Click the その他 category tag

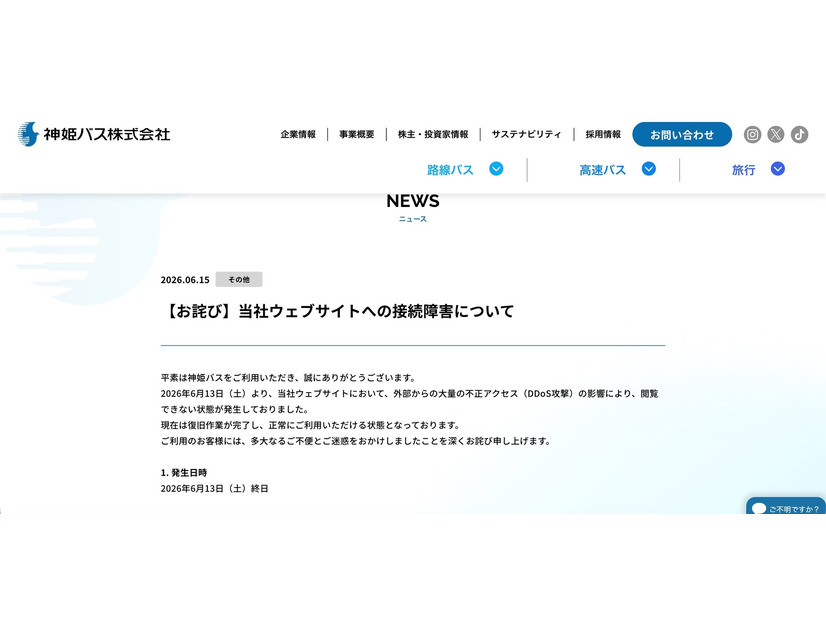(x=239, y=279)
